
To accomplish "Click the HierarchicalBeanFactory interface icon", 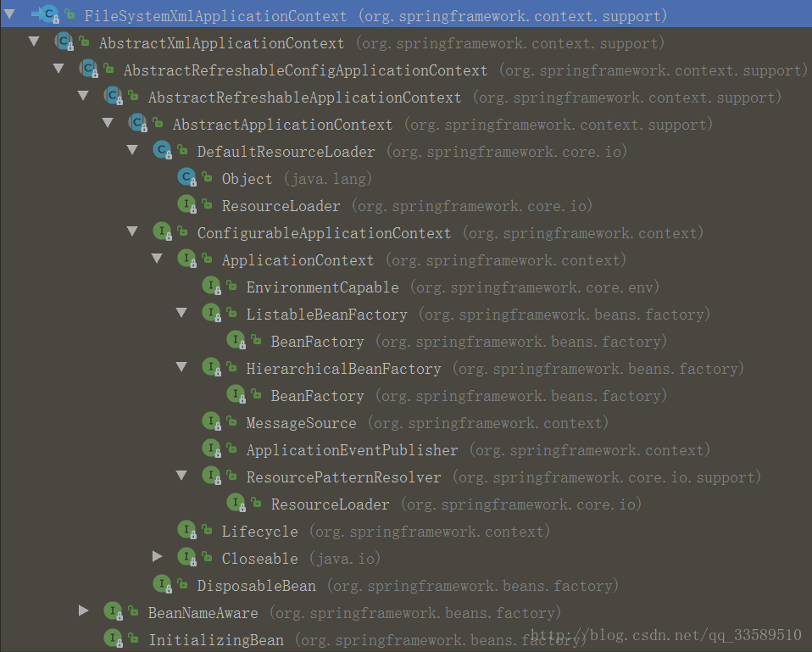I will (212, 367).
